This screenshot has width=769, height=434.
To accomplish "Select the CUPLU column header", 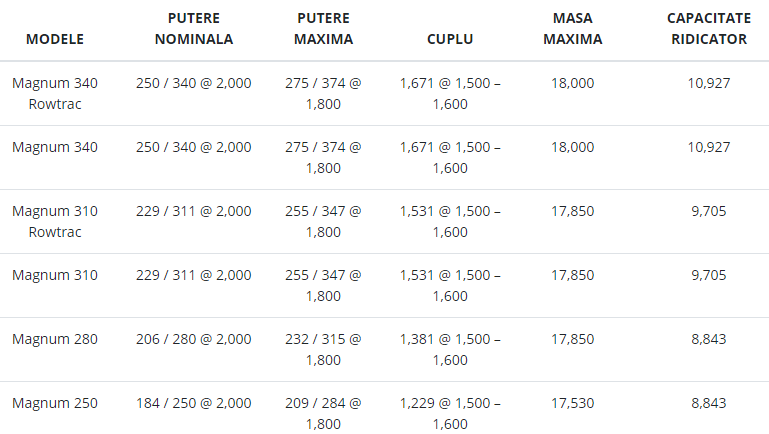I will point(450,39).
